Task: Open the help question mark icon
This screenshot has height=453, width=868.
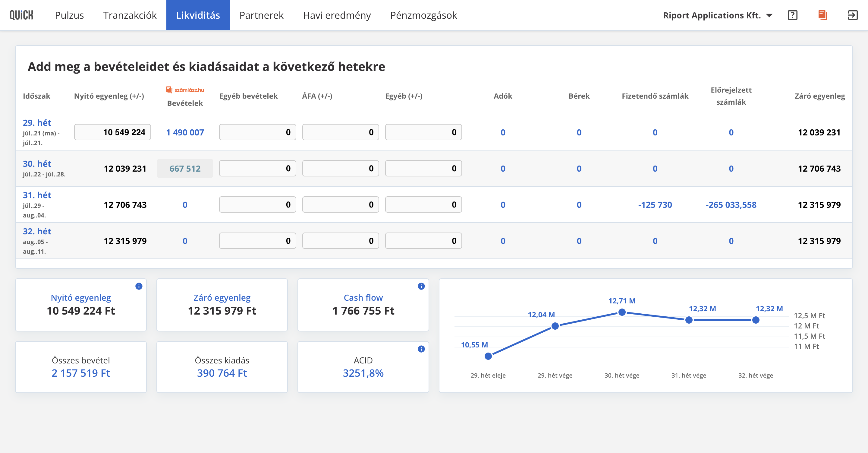Action: [x=793, y=15]
